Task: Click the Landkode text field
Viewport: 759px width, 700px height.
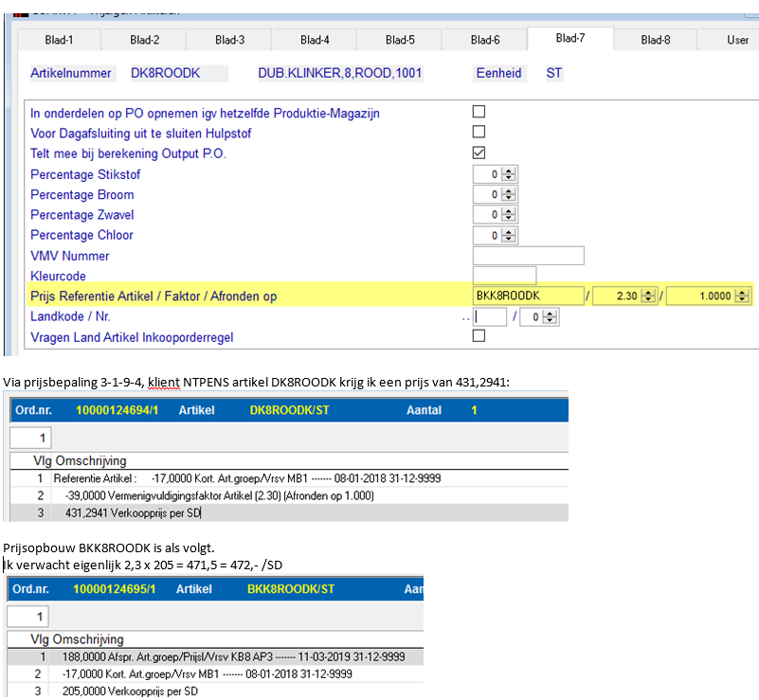Action: 490,317
